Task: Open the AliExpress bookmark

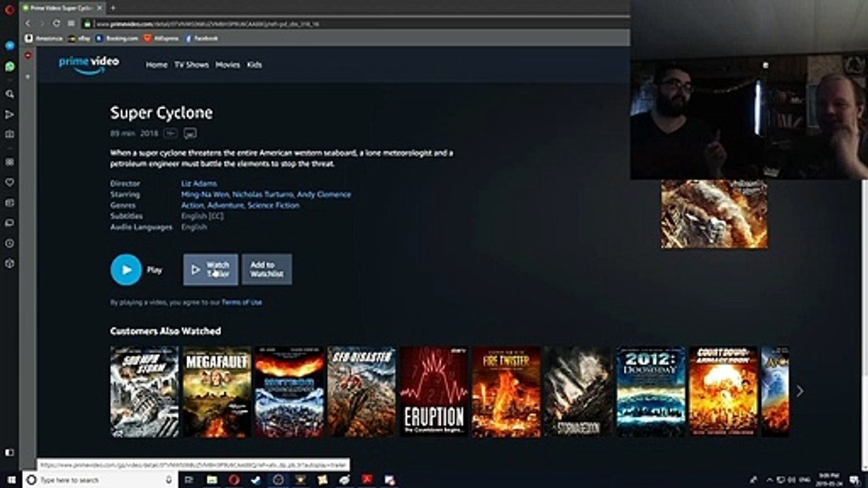Action: [161, 39]
